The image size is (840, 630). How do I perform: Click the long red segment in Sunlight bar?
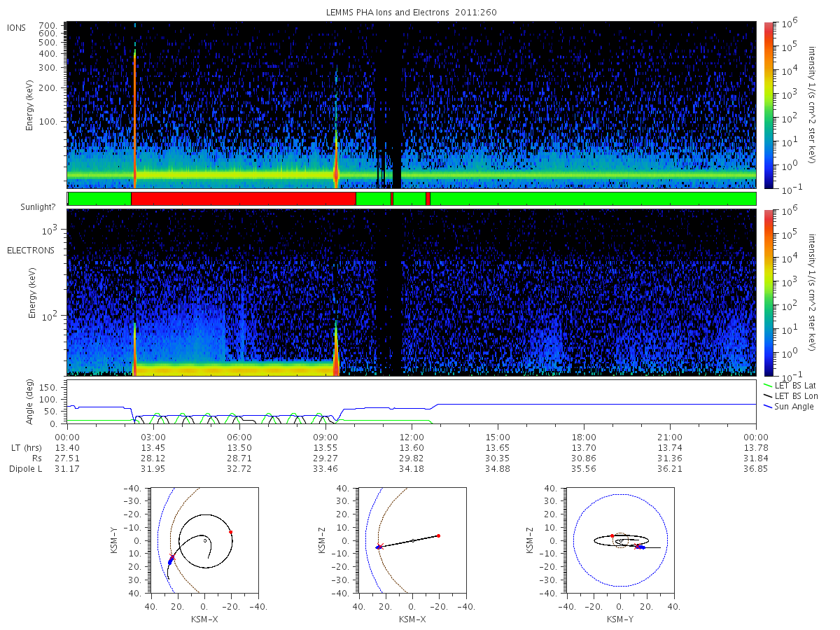click(244, 199)
